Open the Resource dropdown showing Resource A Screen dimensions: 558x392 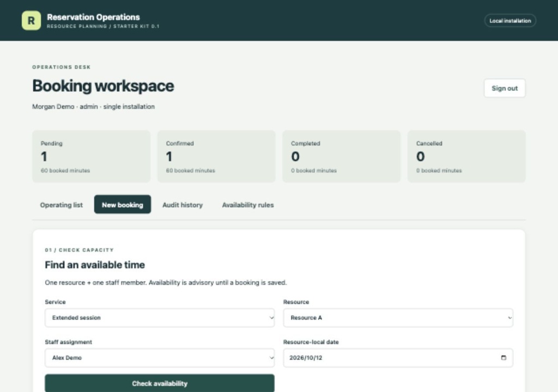pyautogui.click(x=398, y=317)
